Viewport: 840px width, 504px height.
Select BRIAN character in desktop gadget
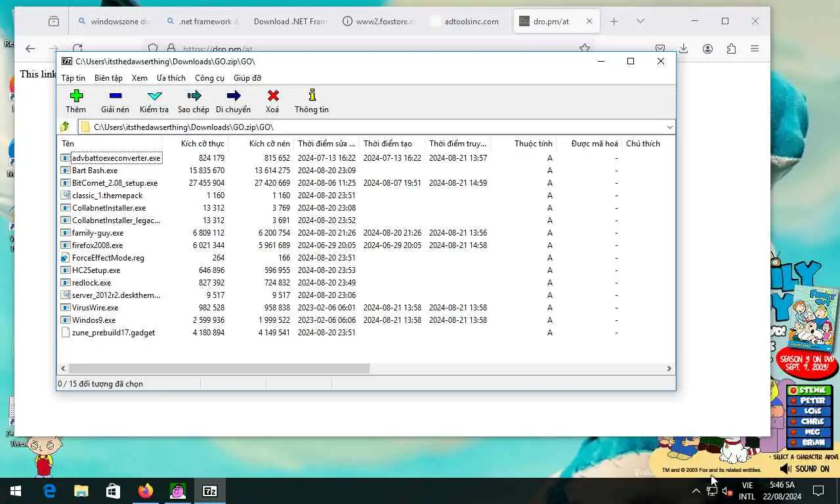tap(808, 442)
